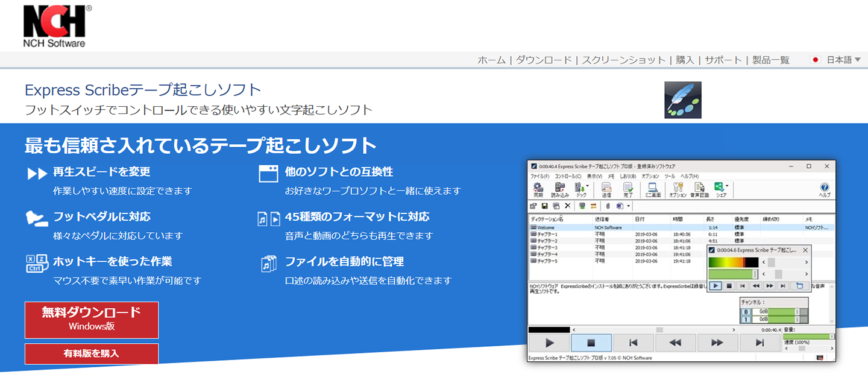Expand the シェア share dropdown arrow
The image size is (868, 380).
pos(727,186)
